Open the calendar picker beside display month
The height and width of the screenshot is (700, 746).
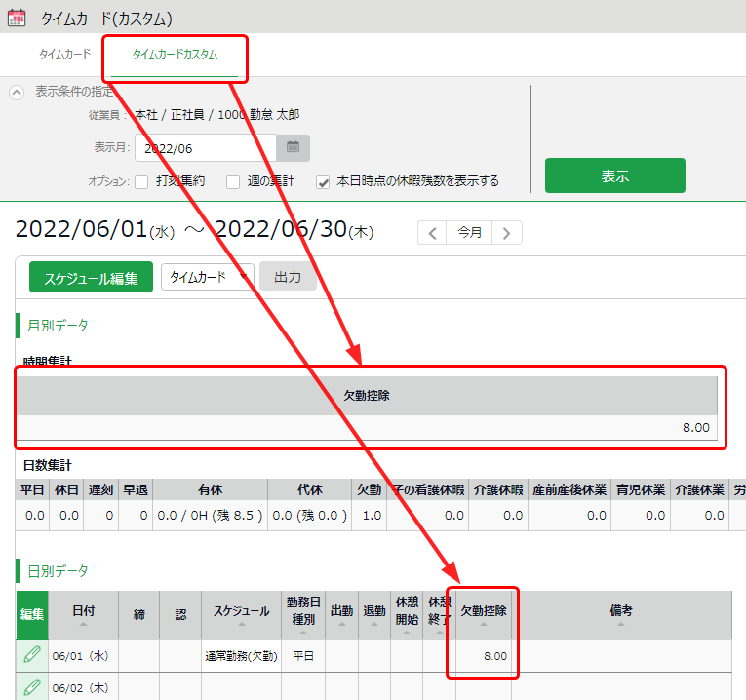pyautogui.click(x=293, y=148)
